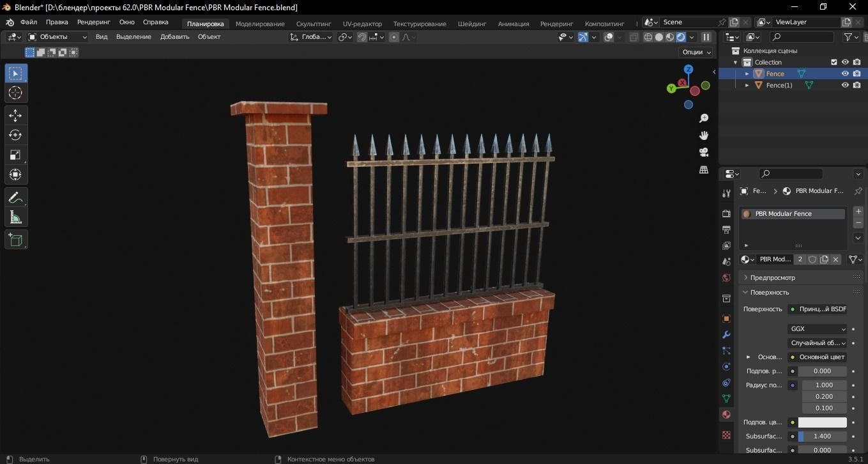Image resolution: width=868 pixels, height=464 pixels.
Task: Open GGX distribution dropdown
Action: click(818, 329)
